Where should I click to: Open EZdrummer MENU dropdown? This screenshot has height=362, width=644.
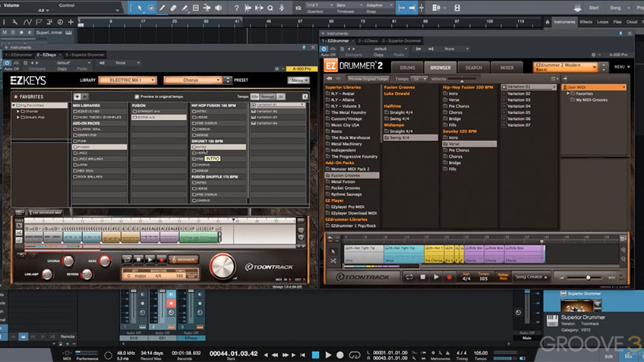(622, 67)
